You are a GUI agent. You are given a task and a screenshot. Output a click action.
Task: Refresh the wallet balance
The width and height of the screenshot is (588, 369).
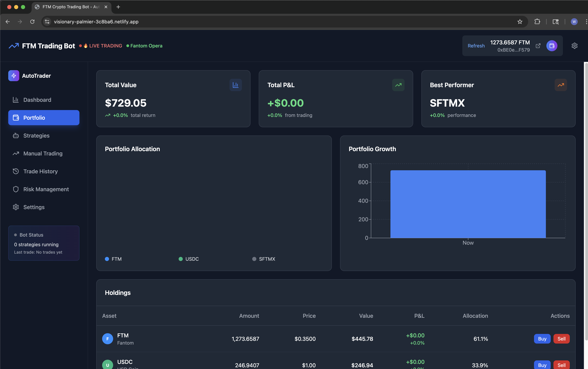click(476, 46)
